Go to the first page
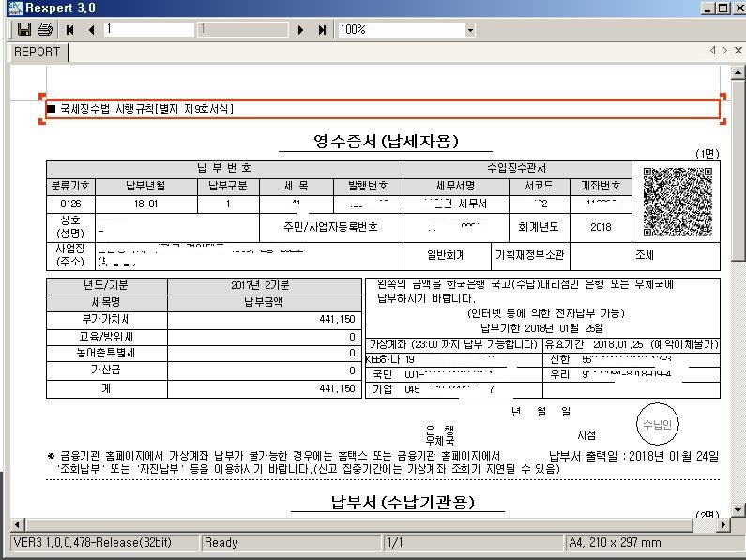Viewport: 746px width, 560px height. point(70,30)
